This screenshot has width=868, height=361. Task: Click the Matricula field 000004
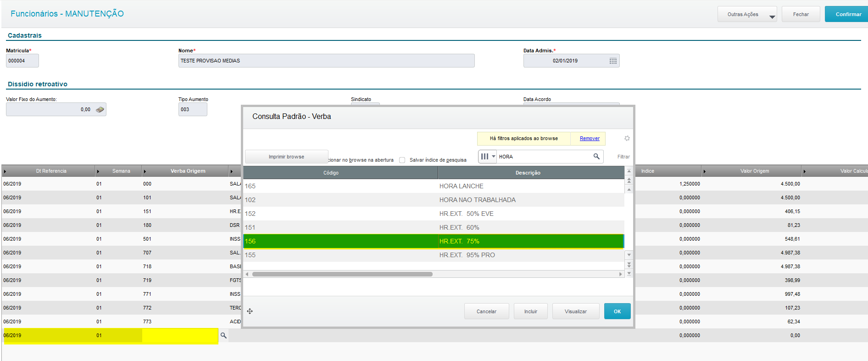(22, 61)
